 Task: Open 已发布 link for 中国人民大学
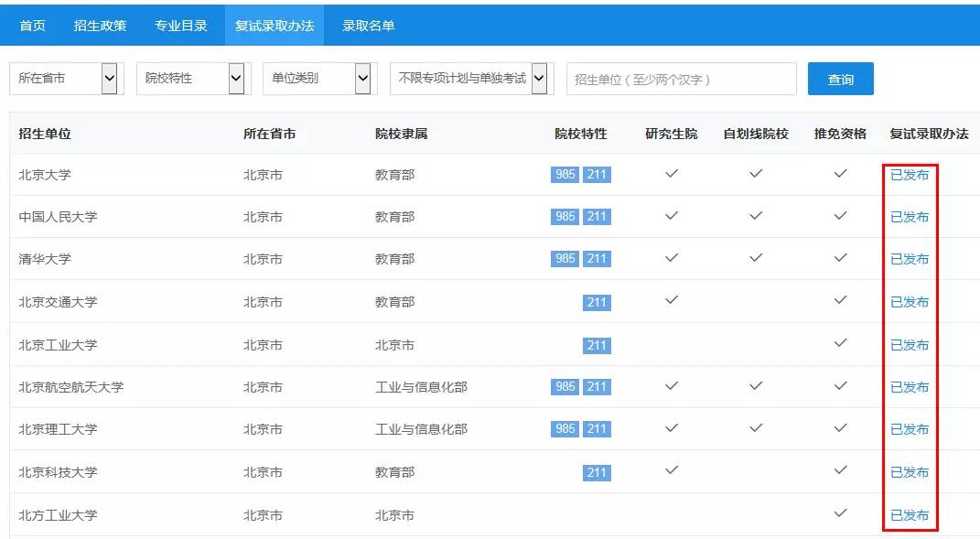coord(910,217)
